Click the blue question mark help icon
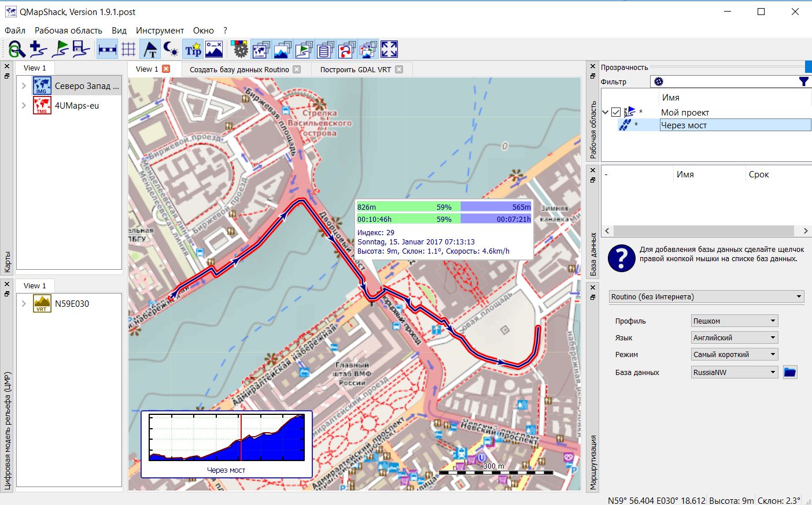This screenshot has width=812, height=505. [x=622, y=258]
